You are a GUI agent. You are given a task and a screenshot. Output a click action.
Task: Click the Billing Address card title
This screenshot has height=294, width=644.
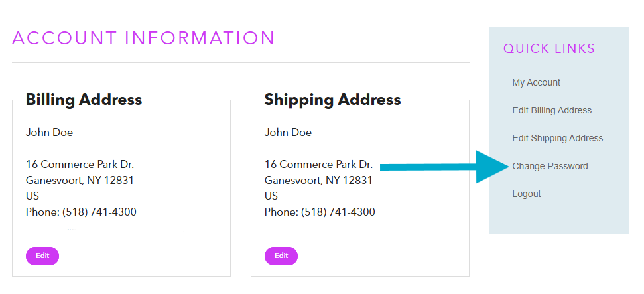click(84, 100)
